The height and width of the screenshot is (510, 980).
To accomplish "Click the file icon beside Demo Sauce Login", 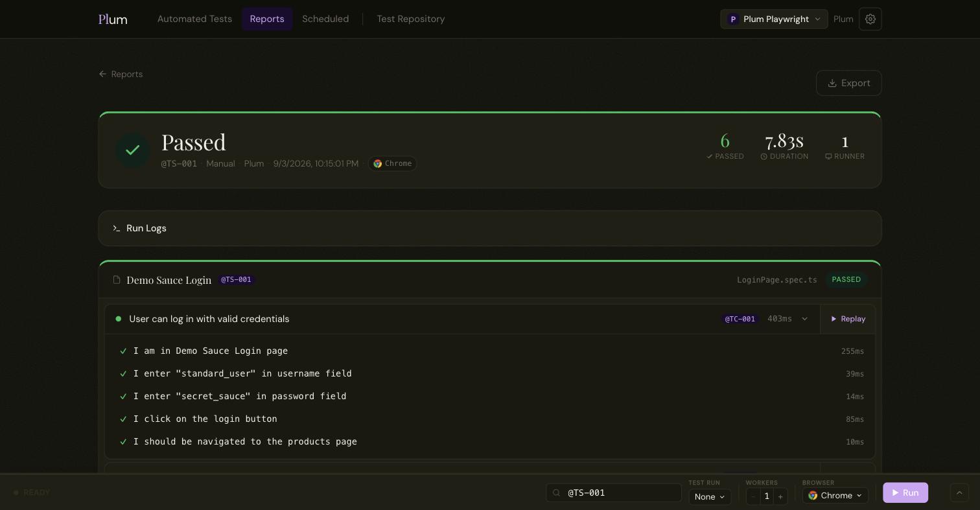I will tap(117, 280).
